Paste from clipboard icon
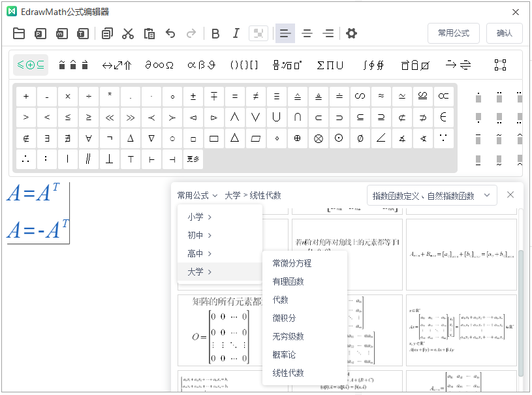Viewport: 532px width, 395px height. click(149, 33)
